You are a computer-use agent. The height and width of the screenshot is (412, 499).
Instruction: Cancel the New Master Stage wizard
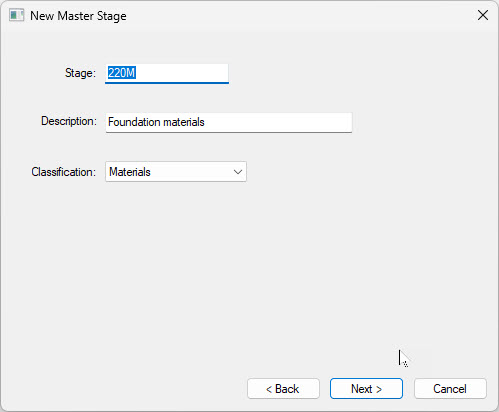[x=450, y=389]
